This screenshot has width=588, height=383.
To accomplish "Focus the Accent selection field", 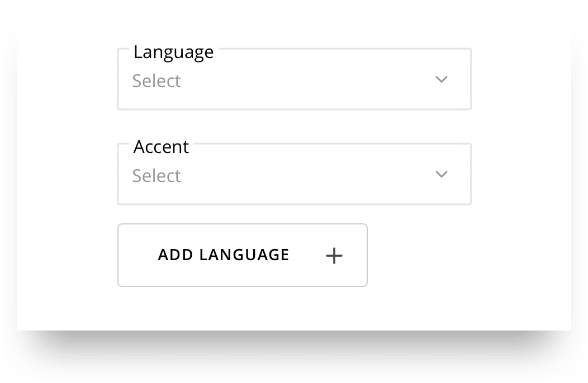I will tap(294, 175).
